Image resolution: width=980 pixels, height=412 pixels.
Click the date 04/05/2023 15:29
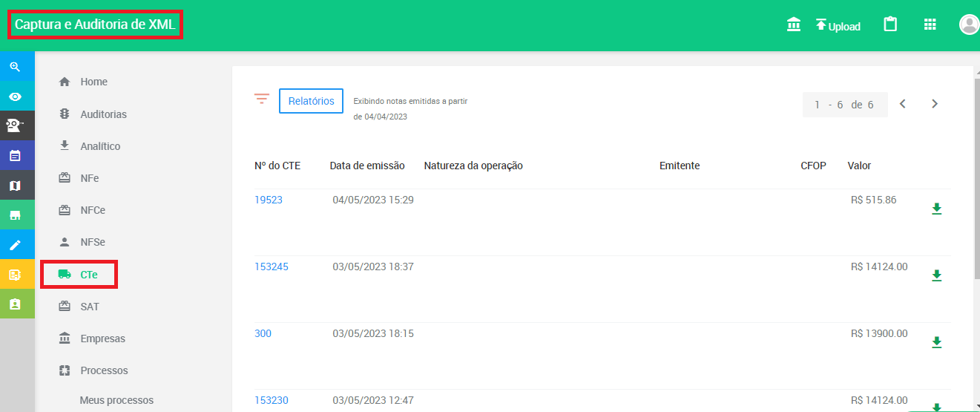tap(373, 200)
